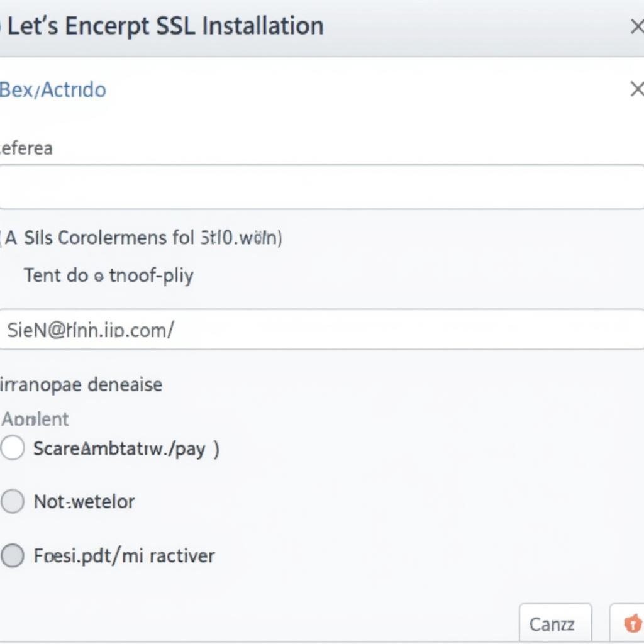
Task: Click the A Sils Corolermens fol line
Action: pyautogui.click(x=141, y=238)
